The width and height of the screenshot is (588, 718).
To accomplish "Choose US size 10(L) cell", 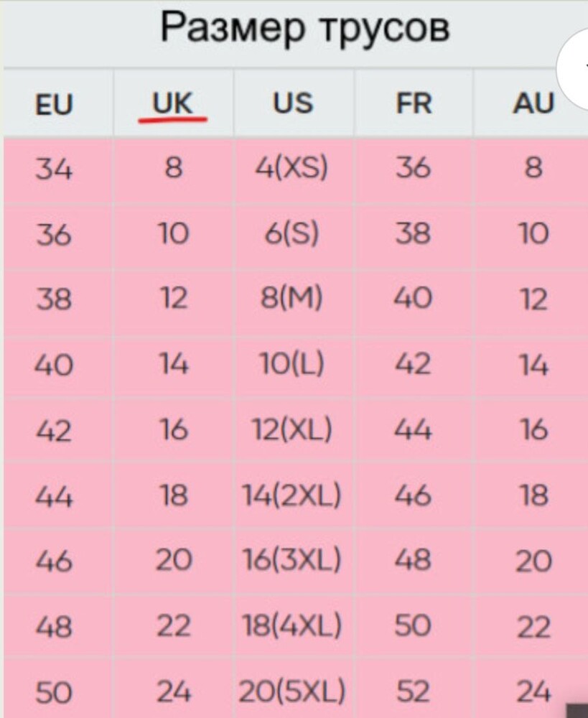I will [x=293, y=365].
